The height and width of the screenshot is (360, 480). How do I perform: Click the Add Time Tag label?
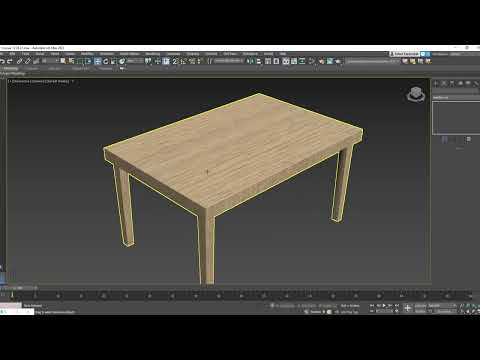pyautogui.click(x=349, y=312)
